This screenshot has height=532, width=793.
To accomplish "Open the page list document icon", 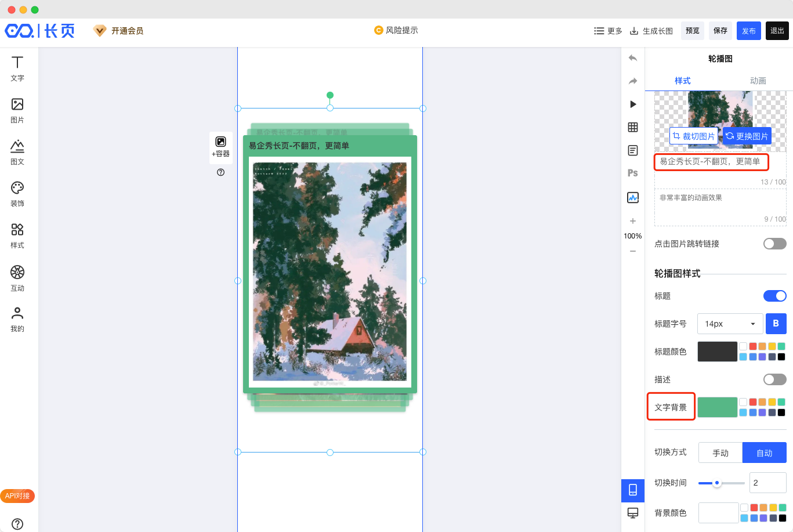I will pos(633,150).
